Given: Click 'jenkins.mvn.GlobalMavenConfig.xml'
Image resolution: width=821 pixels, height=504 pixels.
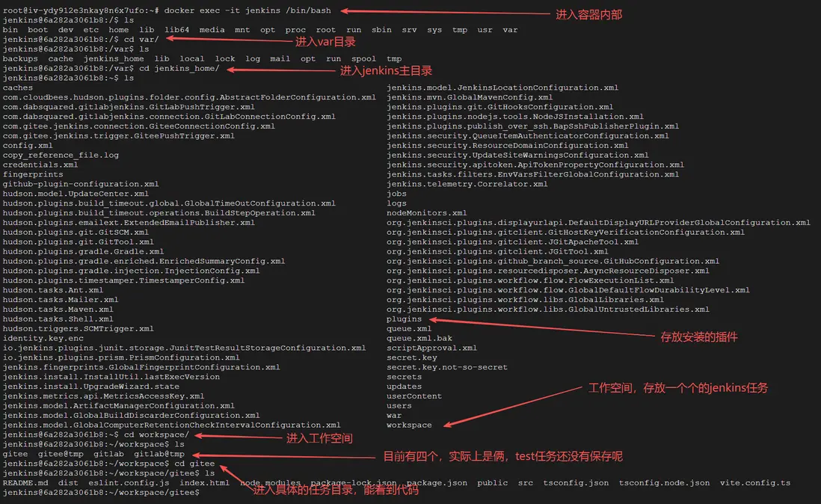Looking at the screenshot, I should tap(470, 97).
